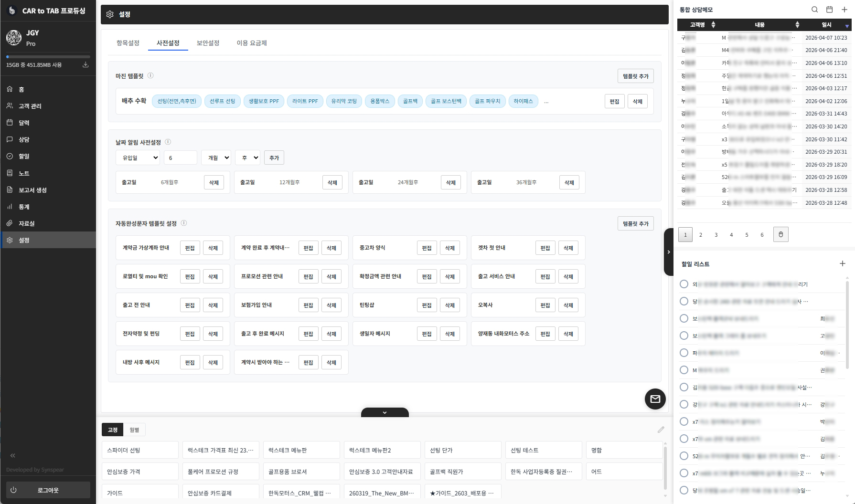This screenshot has height=504, width=855.
Task: Toggle the to-do circle for item starting with M
Action: coord(684,370)
